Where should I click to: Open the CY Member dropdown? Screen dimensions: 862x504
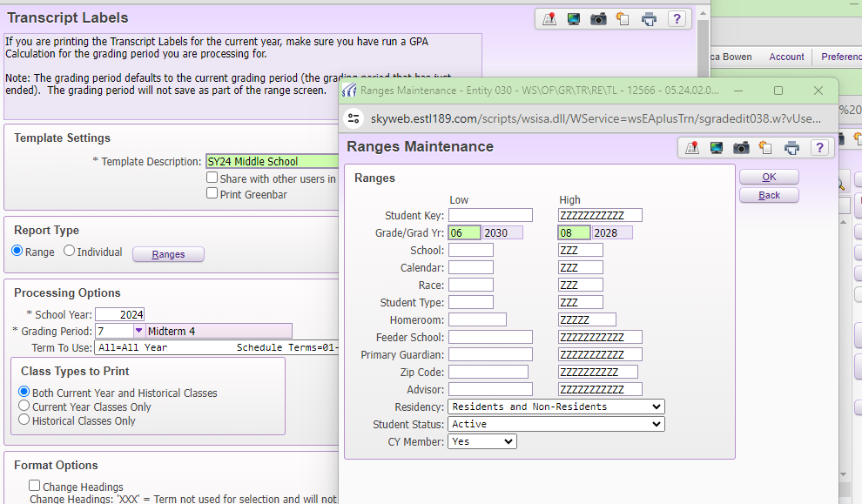tap(482, 441)
